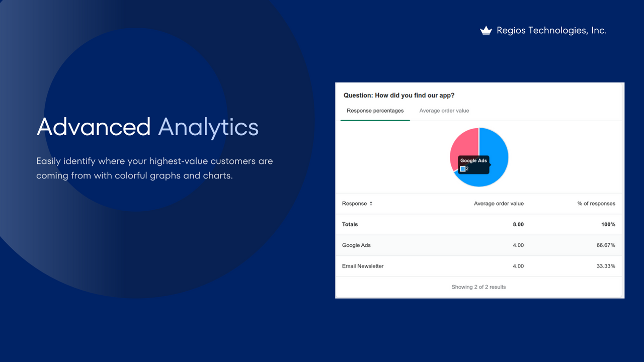Click the value 2 in the chart tooltip
The height and width of the screenshot is (362, 644).
coord(467,168)
